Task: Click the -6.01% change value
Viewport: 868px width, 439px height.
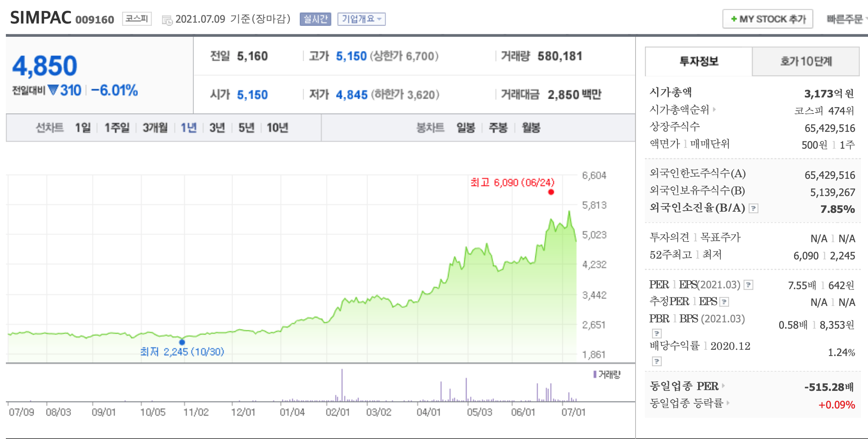Action: [x=114, y=90]
